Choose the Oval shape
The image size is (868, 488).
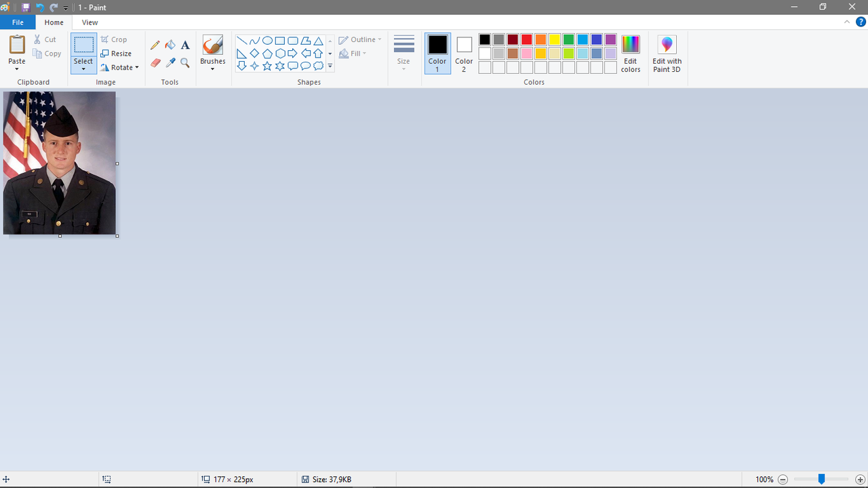(x=267, y=41)
